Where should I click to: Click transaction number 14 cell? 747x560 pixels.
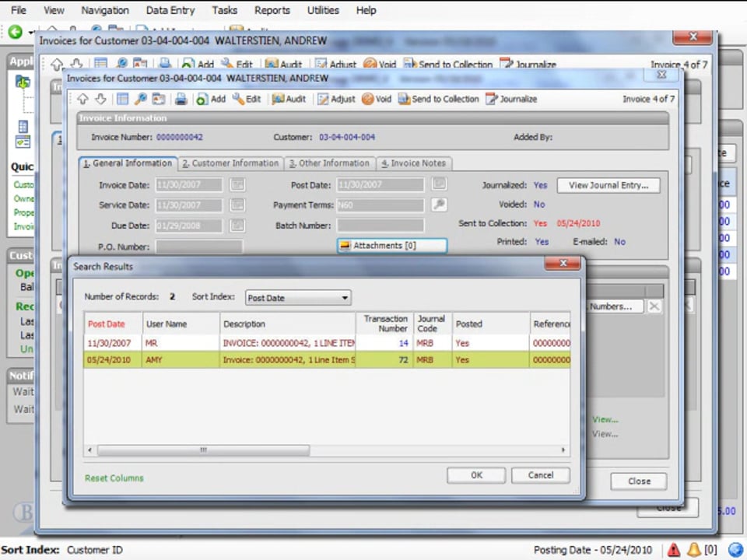click(384, 343)
